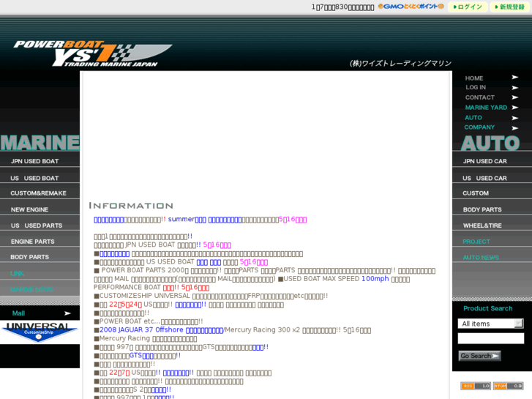Click the arrow beside the AUTO menu link
The image size is (532, 399).
point(514,118)
